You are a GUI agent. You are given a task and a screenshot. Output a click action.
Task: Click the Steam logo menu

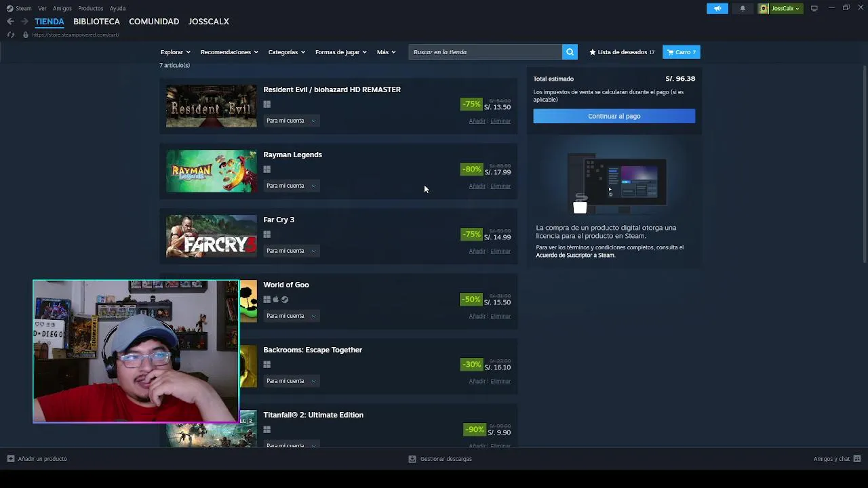pos(9,8)
